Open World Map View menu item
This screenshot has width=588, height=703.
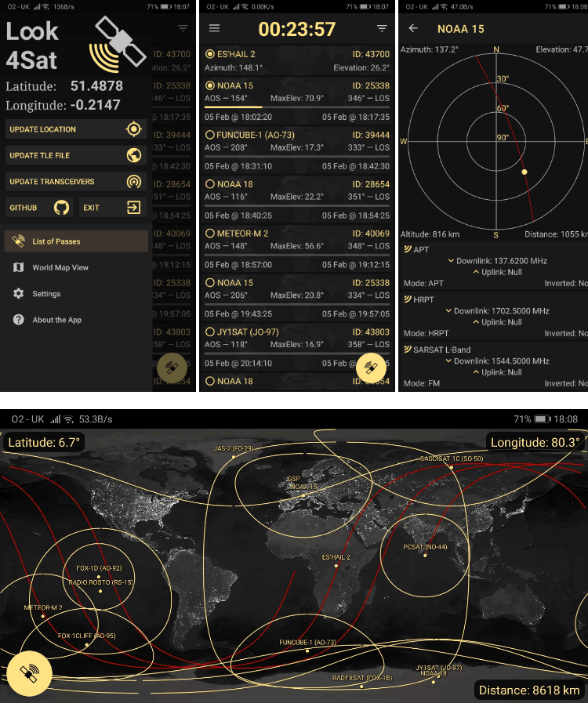[76, 267]
